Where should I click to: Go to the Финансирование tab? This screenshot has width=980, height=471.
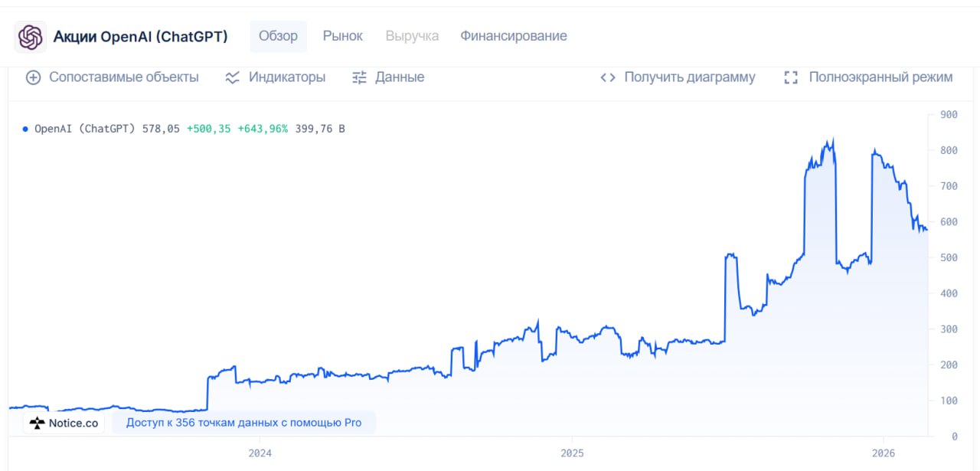(x=513, y=36)
